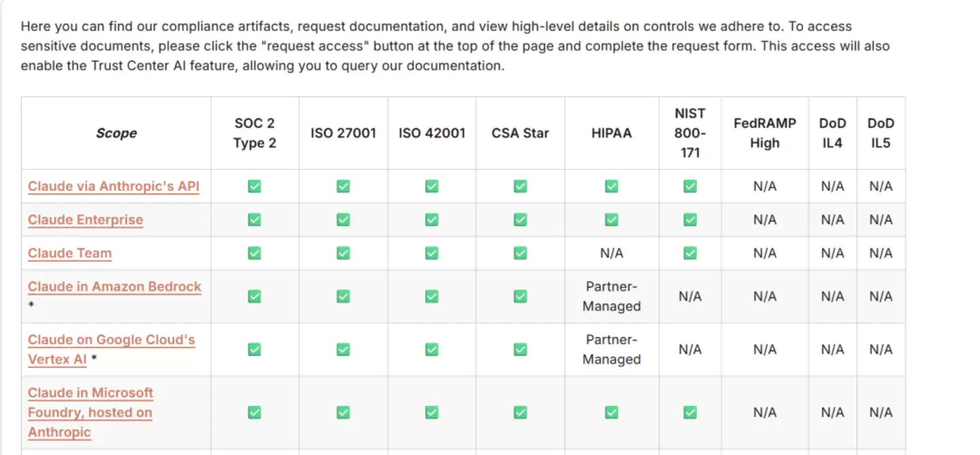Open the Claude Team link
This screenshot has height=455, width=980.
(x=69, y=253)
